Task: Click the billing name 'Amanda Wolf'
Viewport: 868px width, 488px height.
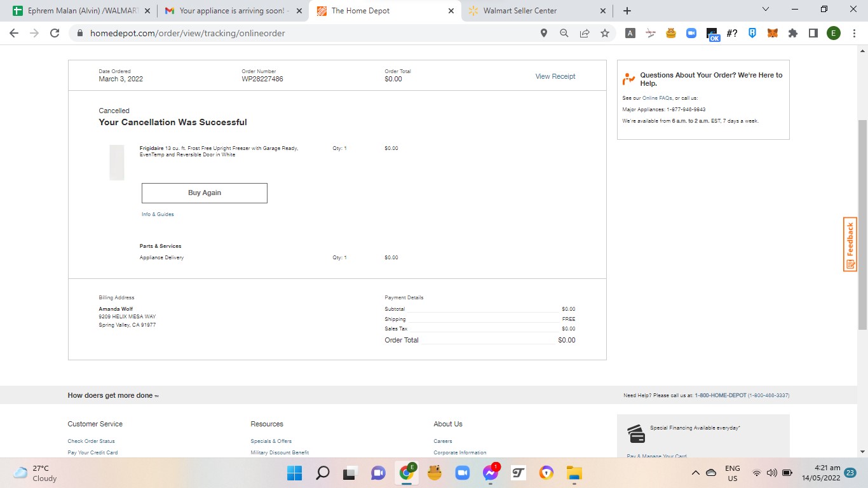Action: pyautogui.click(x=116, y=309)
